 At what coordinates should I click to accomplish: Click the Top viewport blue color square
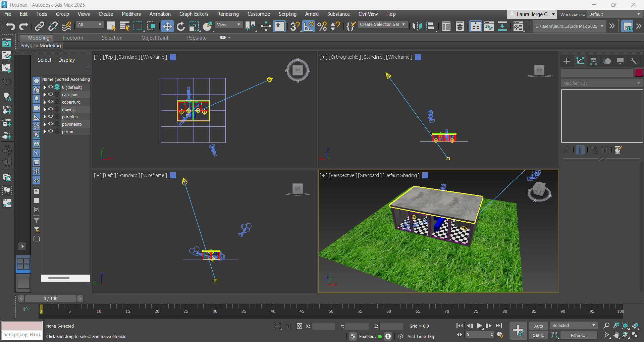pyautogui.click(x=173, y=57)
